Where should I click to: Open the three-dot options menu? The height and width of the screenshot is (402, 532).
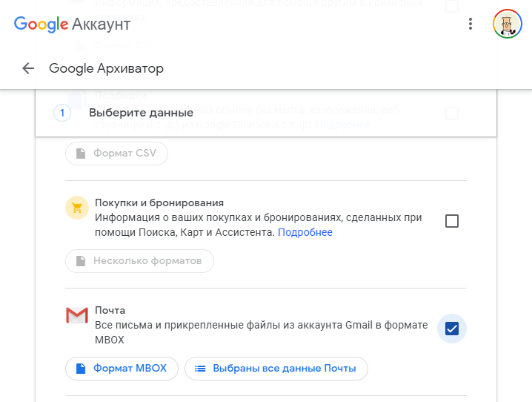(471, 24)
